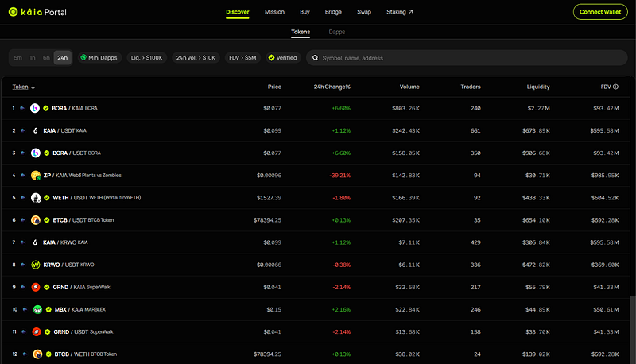Click the search magnifier icon
This screenshot has height=364, width=636.
315,58
